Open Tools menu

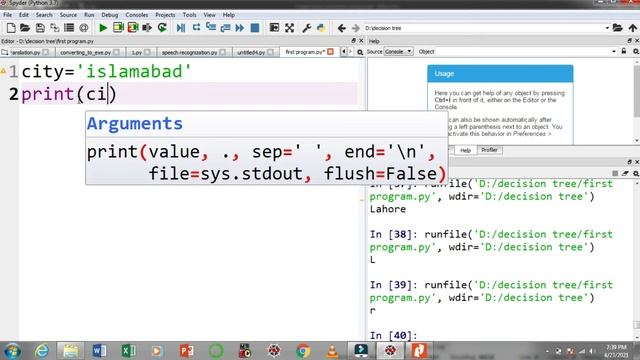coord(189,15)
